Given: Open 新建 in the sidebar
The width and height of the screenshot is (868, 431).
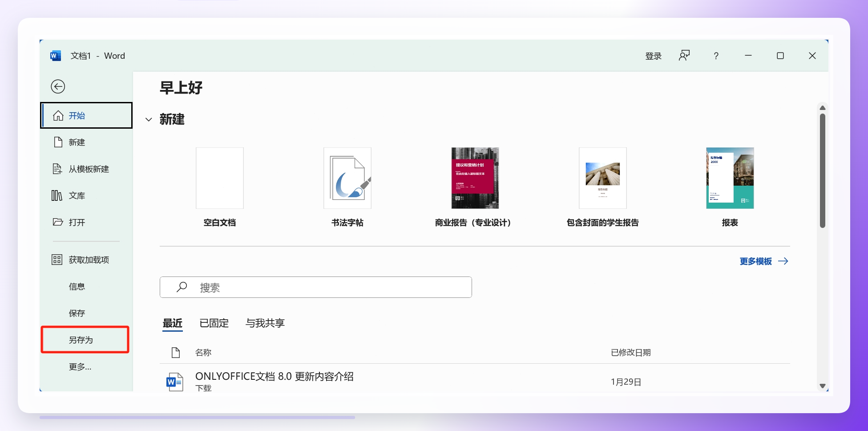Looking at the screenshot, I should (86, 142).
